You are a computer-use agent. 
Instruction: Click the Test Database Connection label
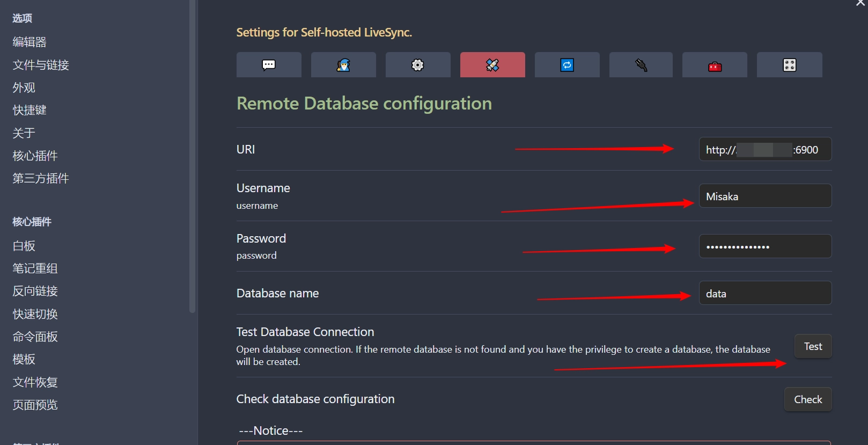pyautogui.click(x=305, y=332)
